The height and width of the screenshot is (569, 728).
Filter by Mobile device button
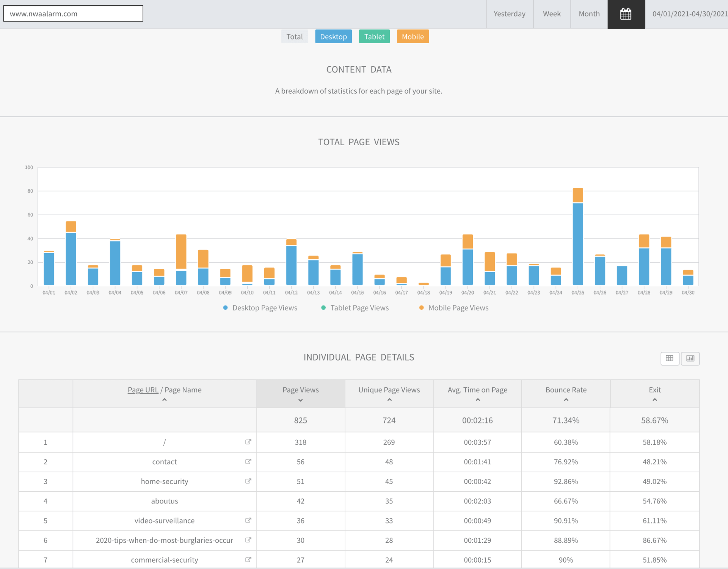tap(413, 37)
